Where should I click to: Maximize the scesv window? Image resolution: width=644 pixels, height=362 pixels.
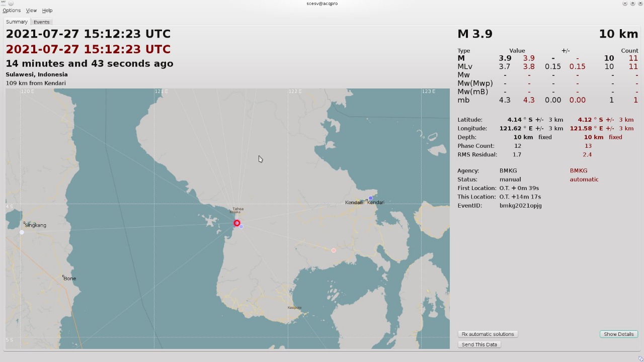click(632, 4)
